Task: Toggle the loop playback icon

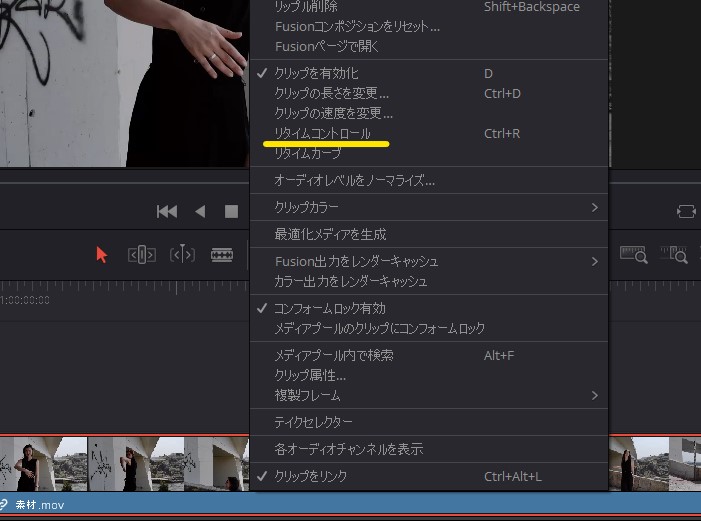Action: 686,211
